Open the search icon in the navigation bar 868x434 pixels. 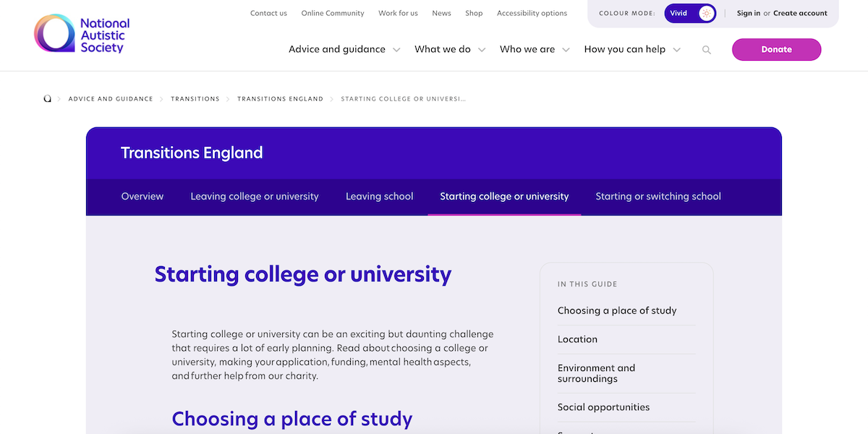(707, 50)
